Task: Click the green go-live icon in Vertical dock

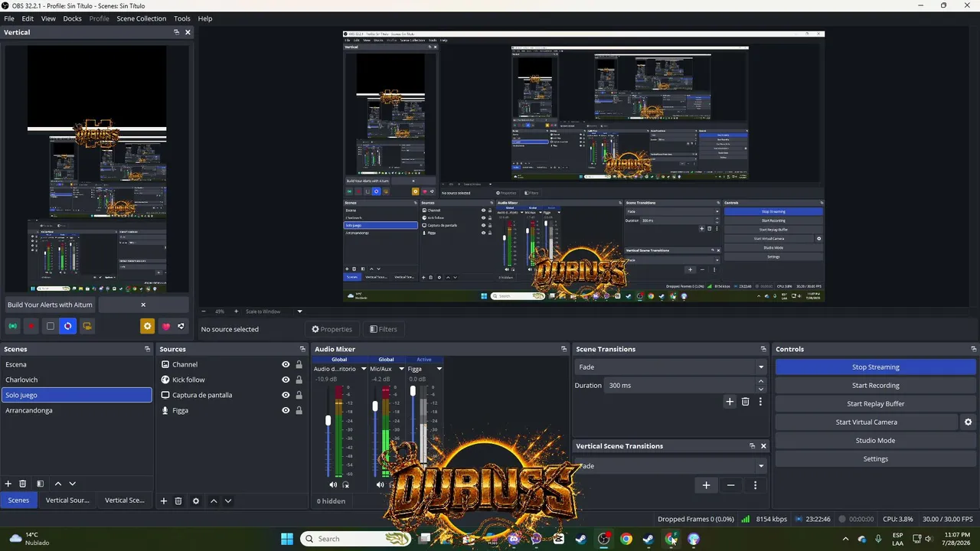Action: tap(13, 326)
